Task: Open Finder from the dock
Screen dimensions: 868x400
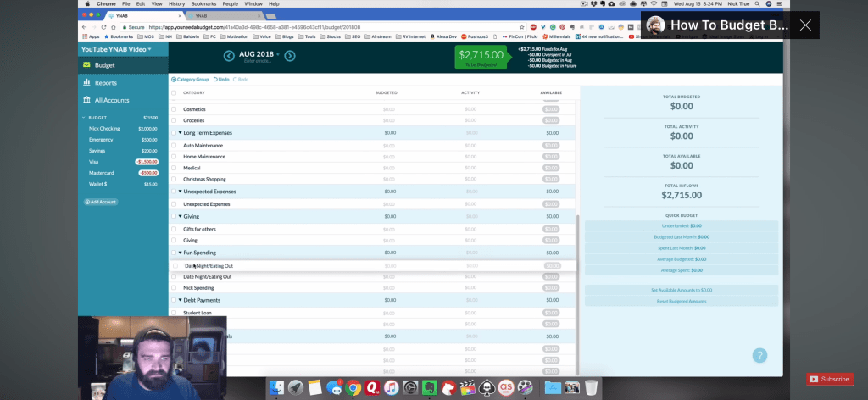Action: [x=276, y=388]
